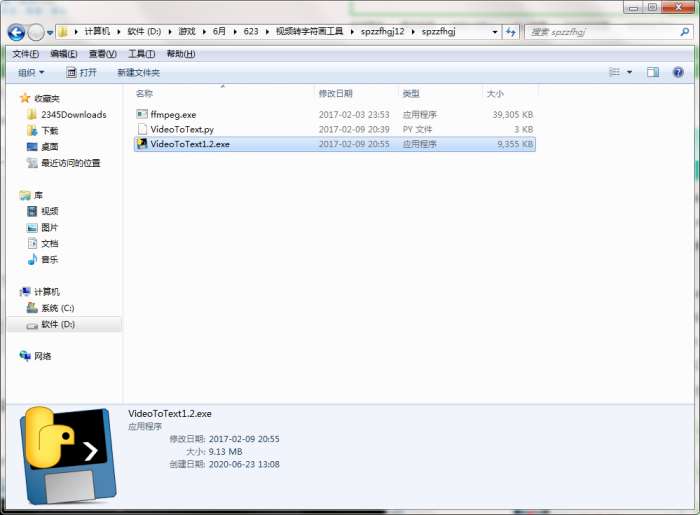Open the recent locations dropdown arrow
700x515 pixels.
[50, 33]
